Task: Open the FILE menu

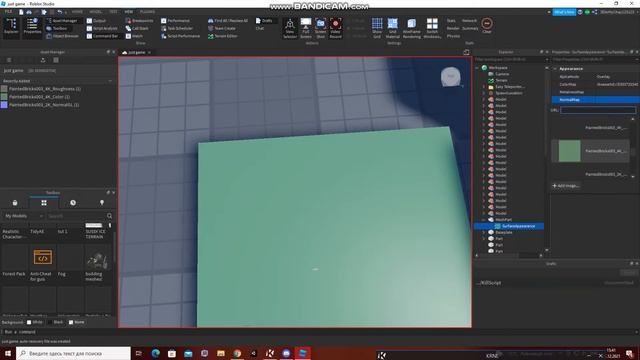Action: pos(8,12)
